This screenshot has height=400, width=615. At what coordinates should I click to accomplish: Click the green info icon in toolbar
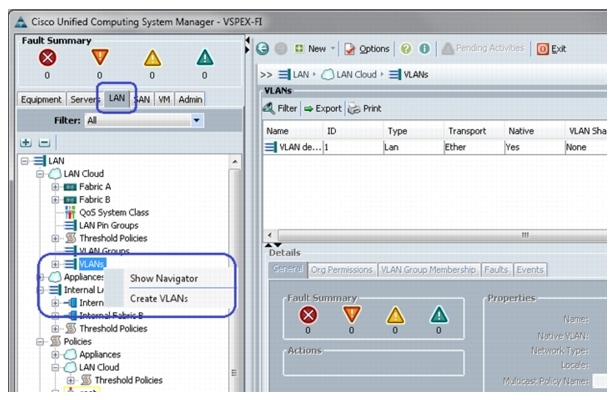[x=422, y=48]
